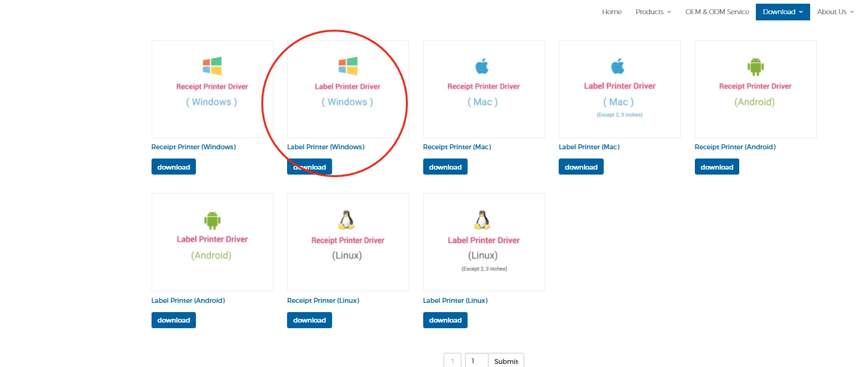Open the Label Printer Driver Linux thumbnail
This screenshot has height=367, width=868.
484,242
